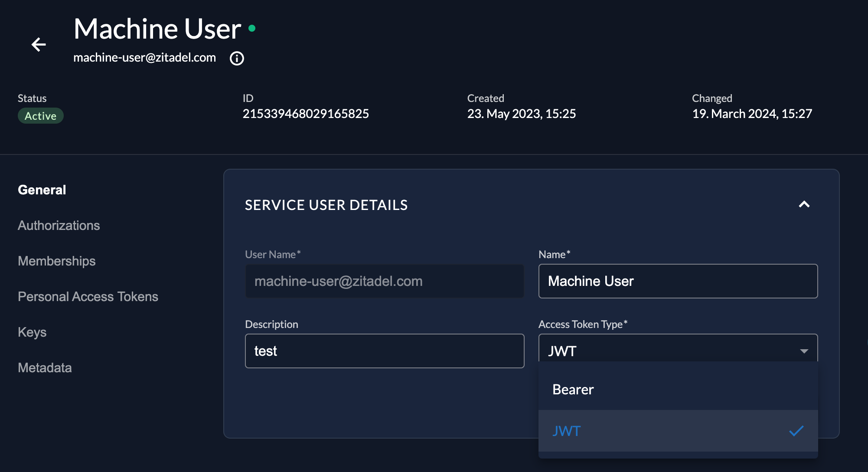Click the chevron to collapse Service User Details

[805, 204]
